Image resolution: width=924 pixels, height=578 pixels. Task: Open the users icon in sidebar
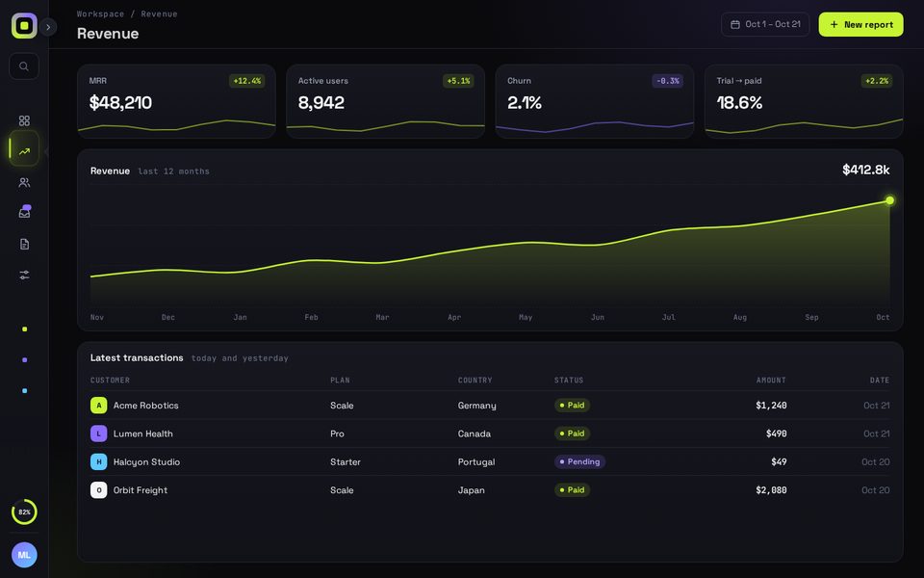(x=24, y=183)
